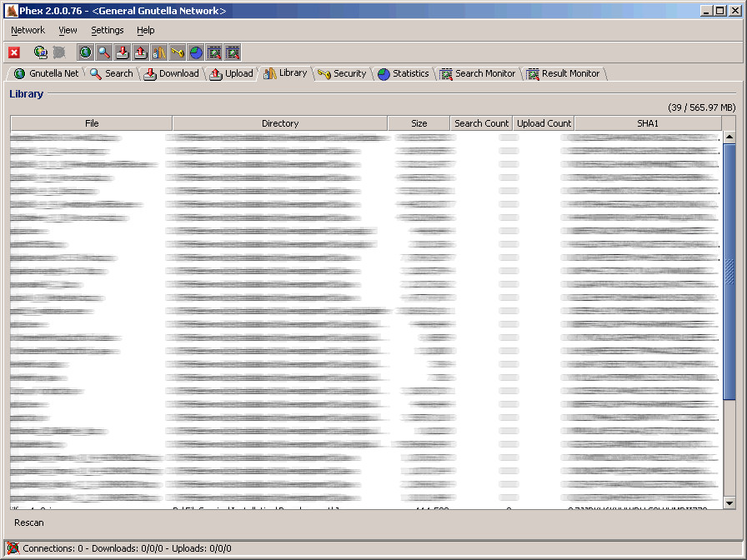Open the View menu
This screenshot has width=747, height=560.
point(68,30)
